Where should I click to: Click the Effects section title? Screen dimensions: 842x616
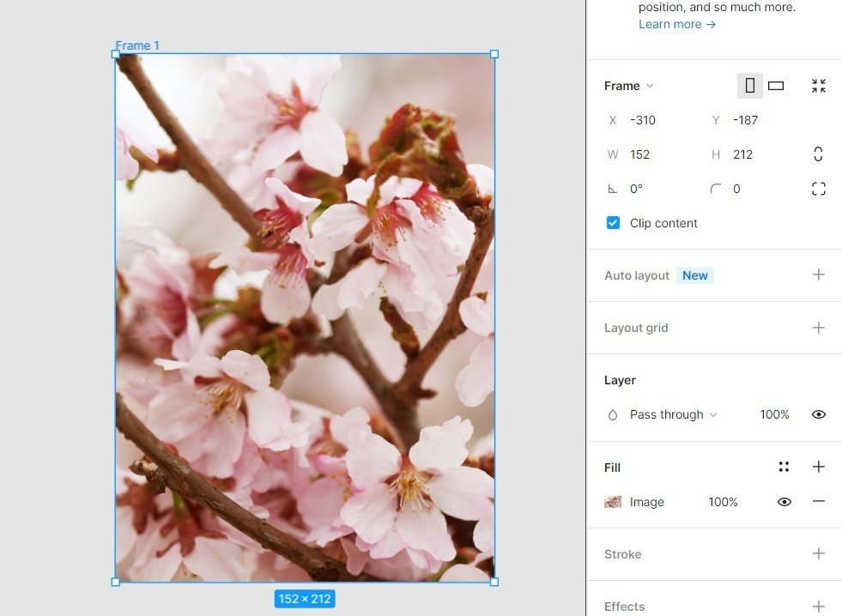624,607
